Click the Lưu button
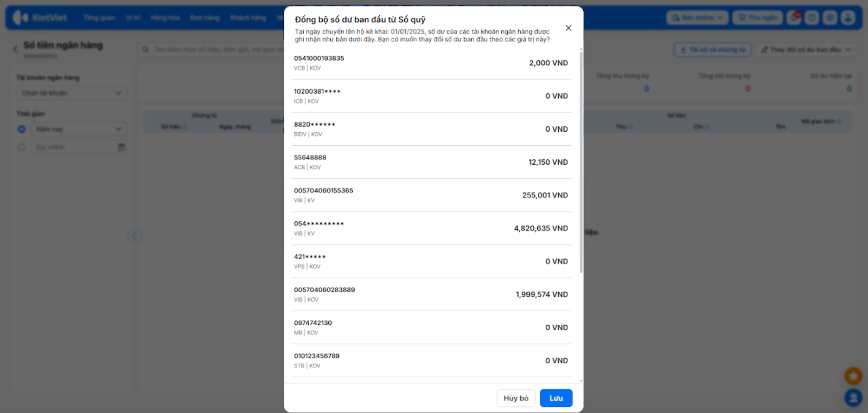The height and width of the screenshot is (413, 868). [556, 398]
